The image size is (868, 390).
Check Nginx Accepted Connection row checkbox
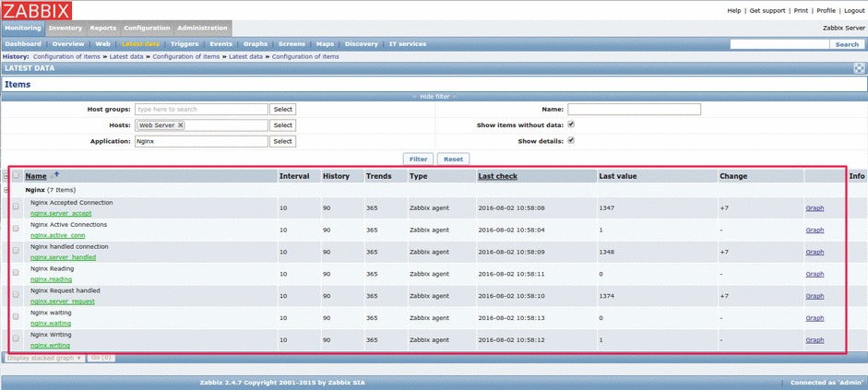[16, 207]
